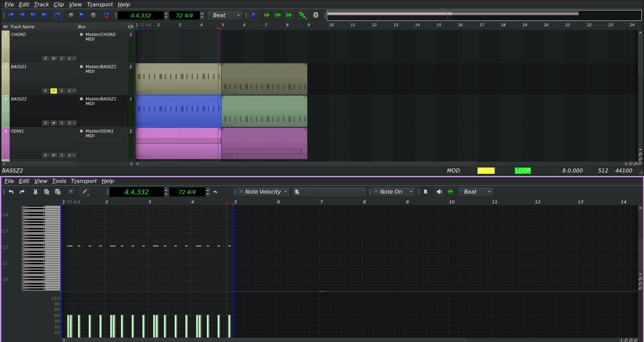Solo the BASSZ1 track
Screen dimensions: 644x342
[62, 91]
